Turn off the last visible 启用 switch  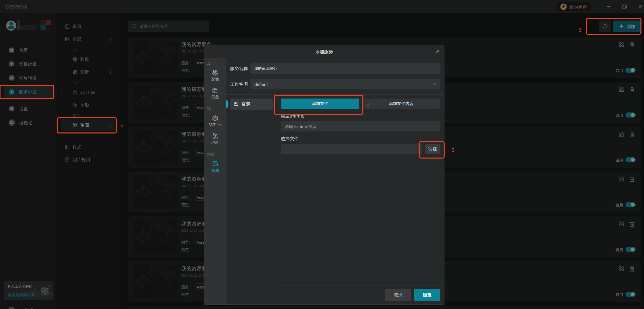tap(630, 294)
